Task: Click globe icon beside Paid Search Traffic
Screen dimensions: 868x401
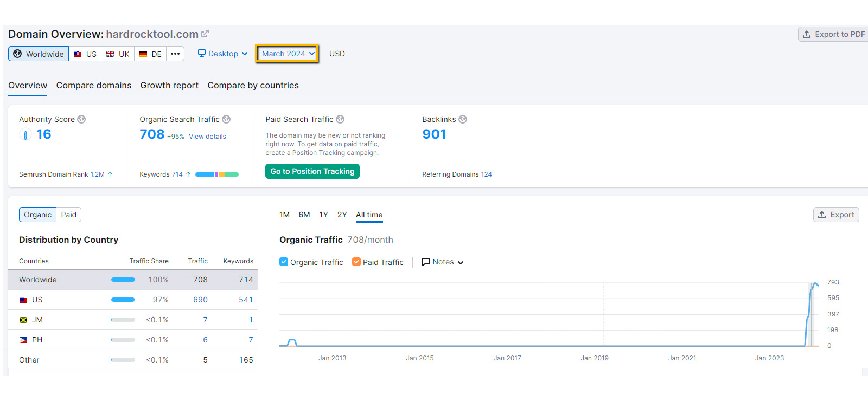Action: [340, 119]
